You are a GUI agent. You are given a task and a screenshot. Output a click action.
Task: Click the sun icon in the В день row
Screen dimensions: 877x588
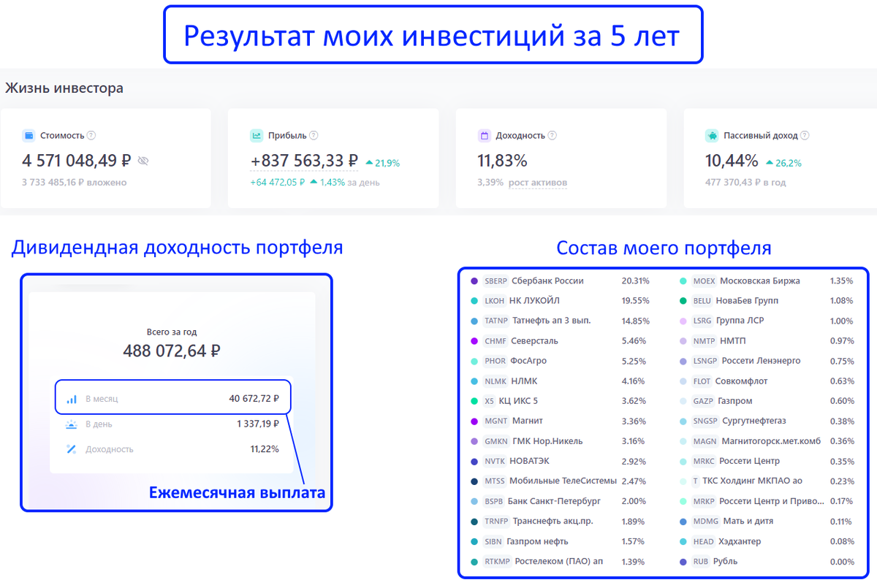pyautogui.click(x=72, y=424)
